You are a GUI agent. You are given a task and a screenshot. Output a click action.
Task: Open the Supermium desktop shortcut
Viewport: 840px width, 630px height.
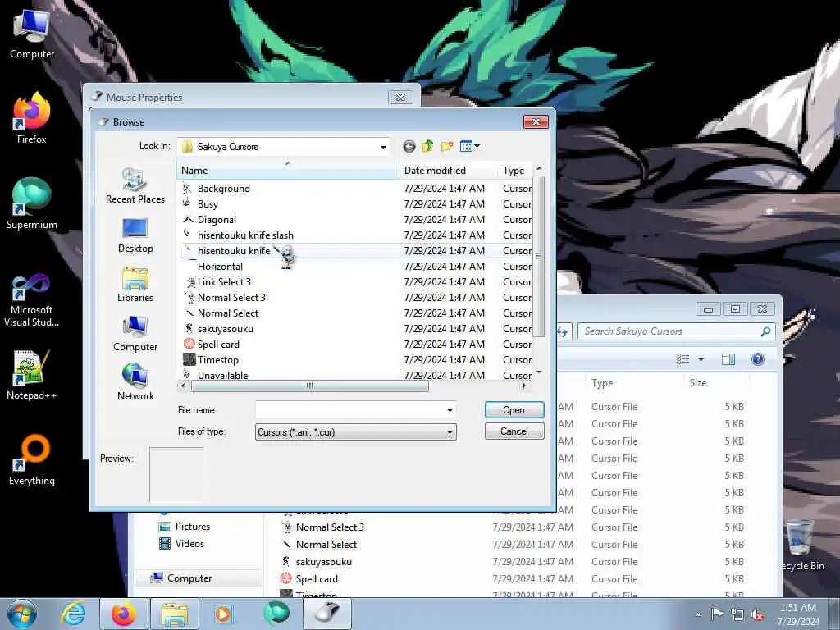click(32, 203)
